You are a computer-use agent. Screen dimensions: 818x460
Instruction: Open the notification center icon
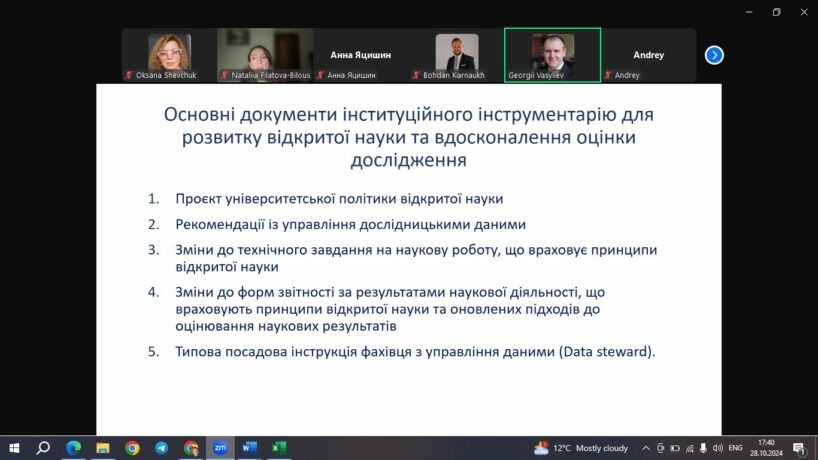(800, 448)
